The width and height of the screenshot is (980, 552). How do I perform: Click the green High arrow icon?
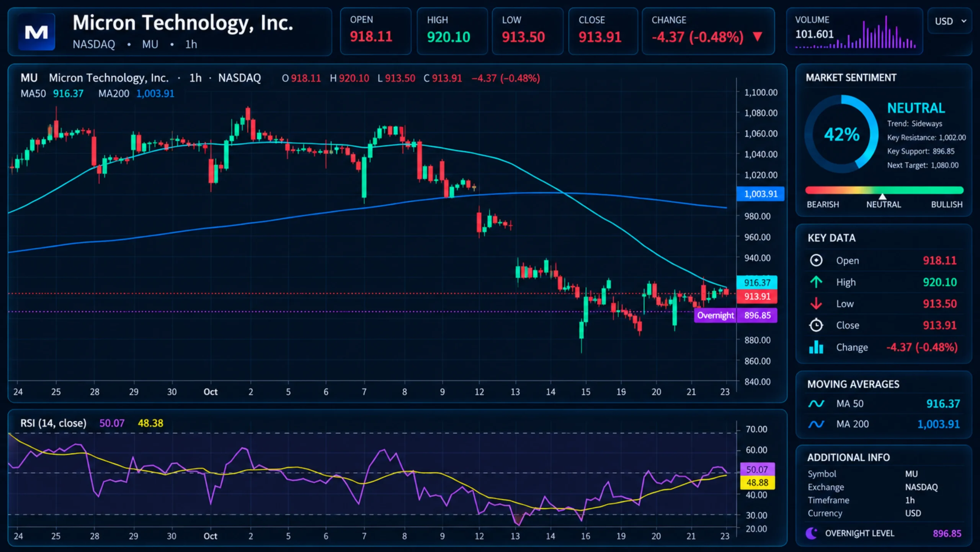(816, 282)
